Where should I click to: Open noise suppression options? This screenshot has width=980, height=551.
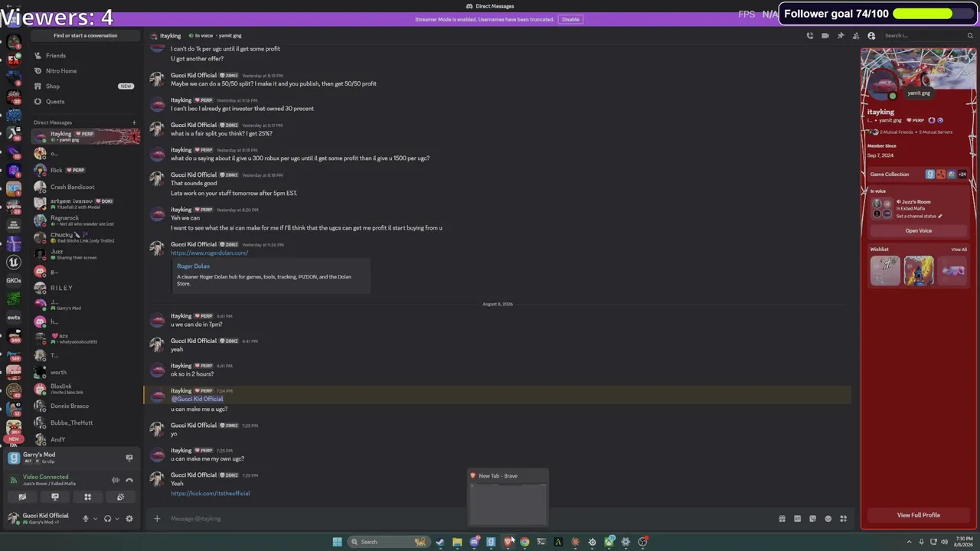[116, 480]
